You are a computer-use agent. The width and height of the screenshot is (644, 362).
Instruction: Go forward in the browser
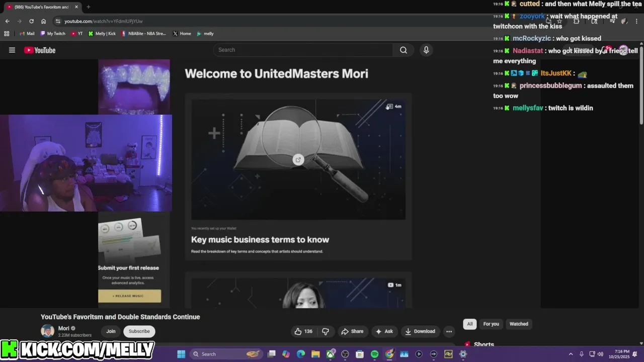pyautogui.click(x=19, y=21)
